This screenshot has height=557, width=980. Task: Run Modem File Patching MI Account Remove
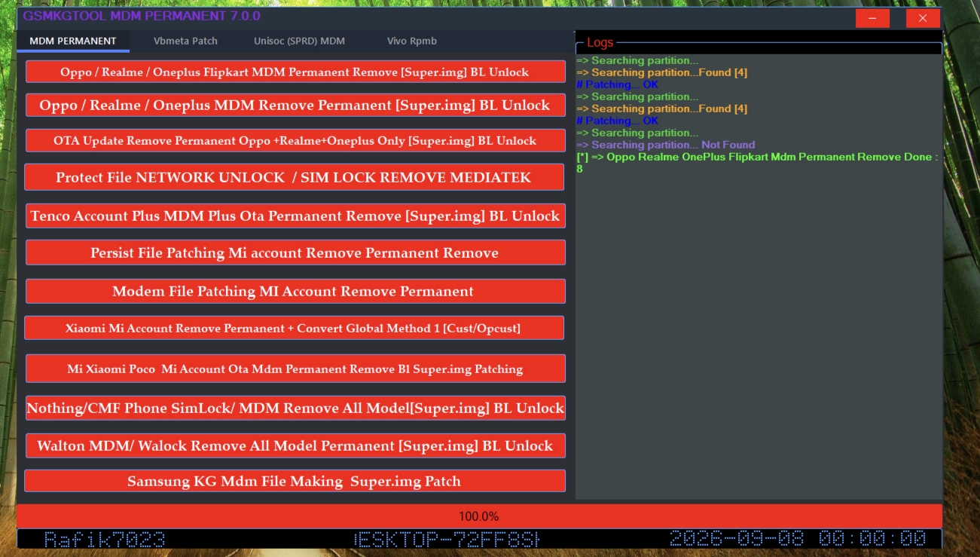pos(295,291)
